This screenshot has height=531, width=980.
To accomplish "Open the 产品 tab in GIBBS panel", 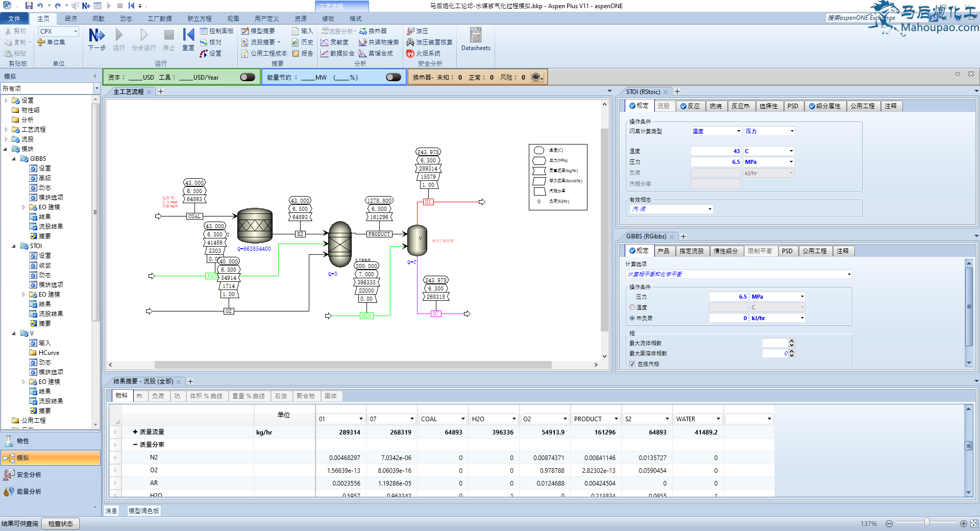I will (663, 251).
